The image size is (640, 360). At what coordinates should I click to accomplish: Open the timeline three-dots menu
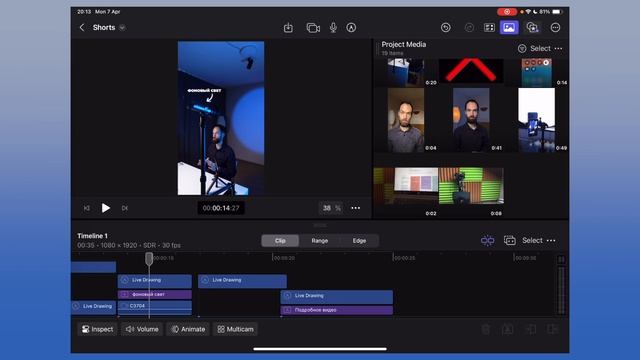(551, 241)
